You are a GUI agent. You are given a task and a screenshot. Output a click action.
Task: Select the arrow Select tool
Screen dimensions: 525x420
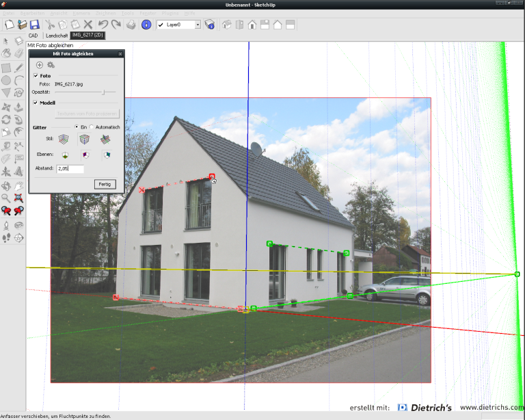6,41
